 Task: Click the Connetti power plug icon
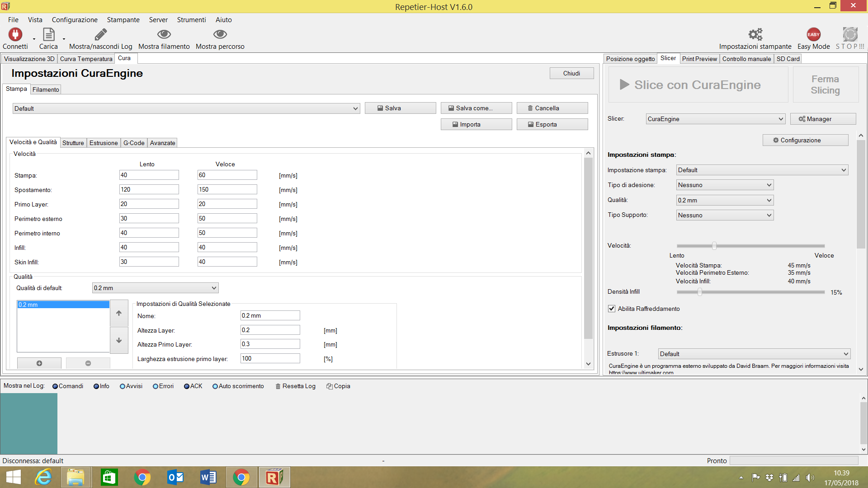coord(15,34)
